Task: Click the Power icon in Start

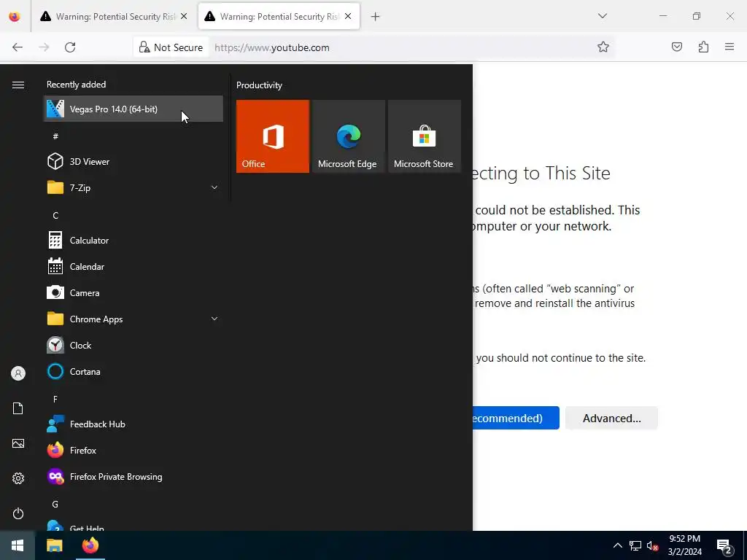Action: (18, 513)
